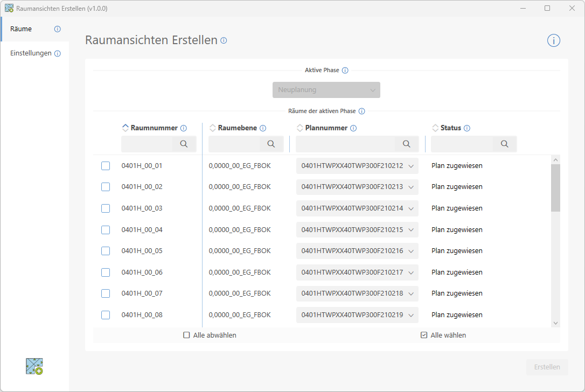Click the search icon under Plannummer
Screen dimensions: 585x392
tap(407, 144)
